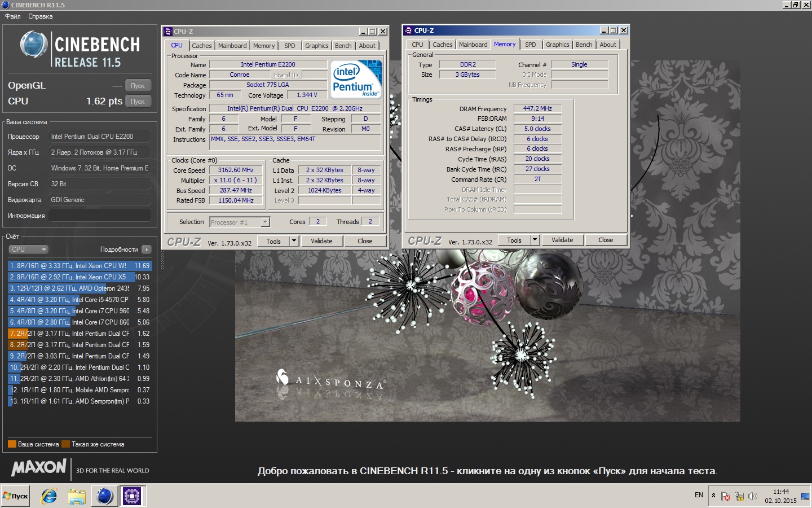This screenshot has height=508, width=812.
Task: Click Tools button in left CPU-Z
Action: coord(273,241)
